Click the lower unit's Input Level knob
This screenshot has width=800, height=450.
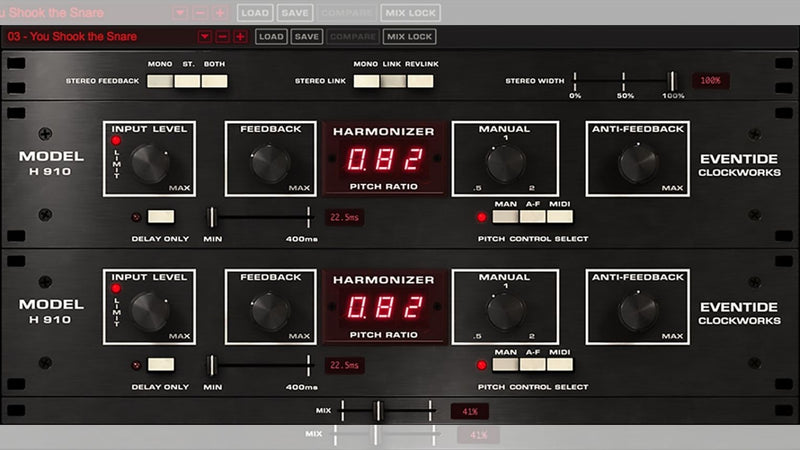coord(152,311)
